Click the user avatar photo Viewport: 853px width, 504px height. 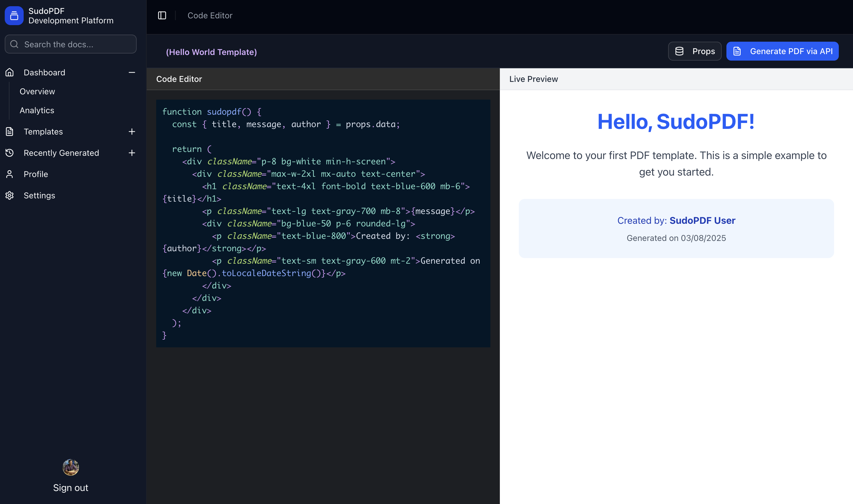(71, 467)
